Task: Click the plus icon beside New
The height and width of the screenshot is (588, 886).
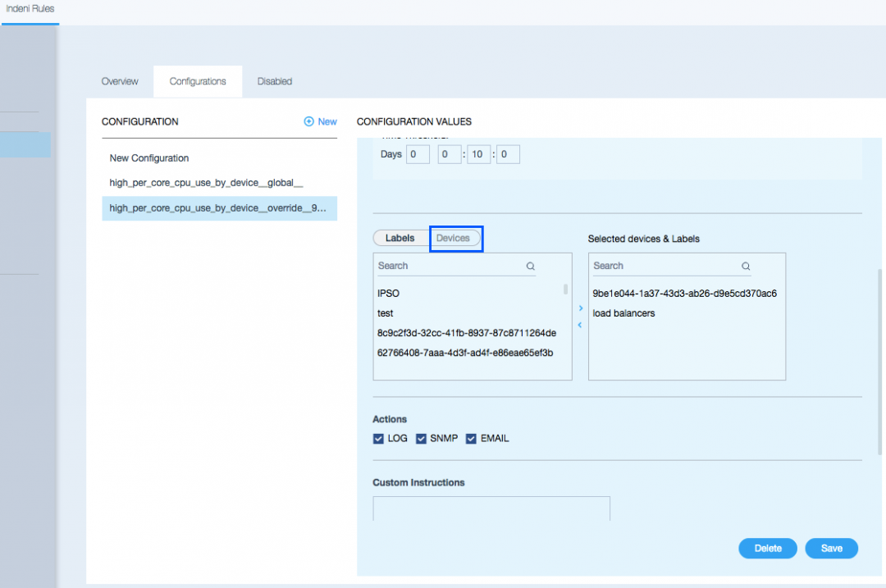Action: tap(309, 121)
